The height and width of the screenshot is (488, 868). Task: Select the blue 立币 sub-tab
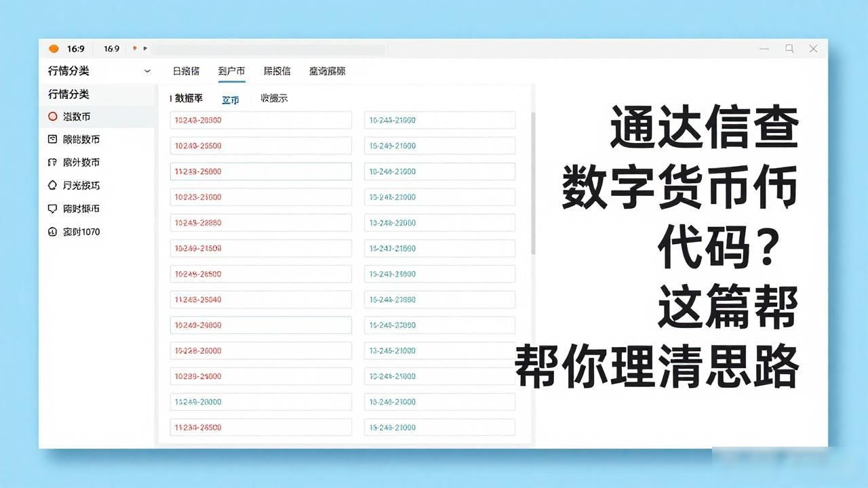click(231, 100)
